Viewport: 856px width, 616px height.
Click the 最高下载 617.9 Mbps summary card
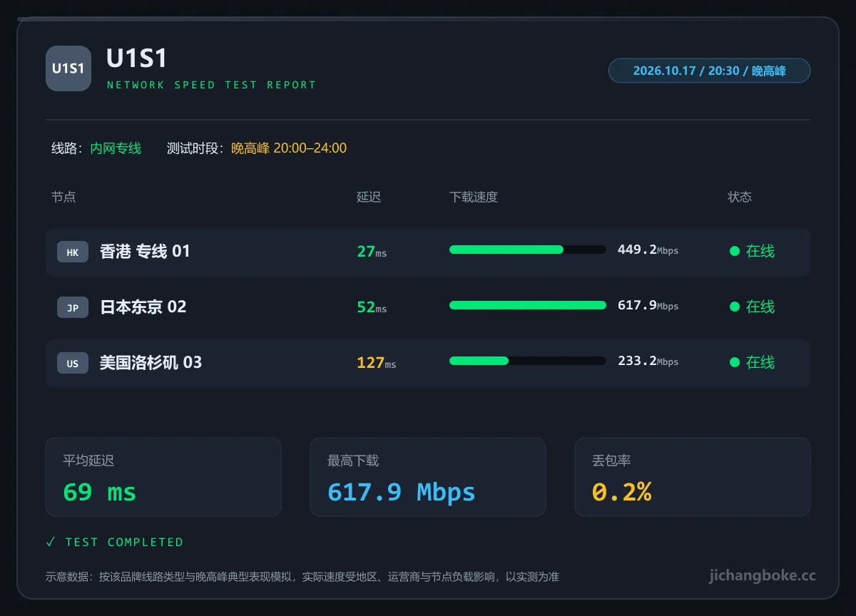click(x=428, y=477)
